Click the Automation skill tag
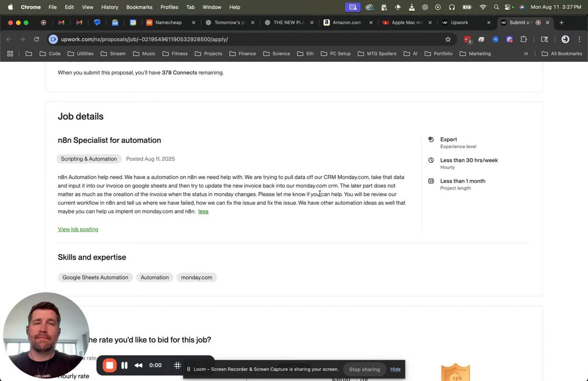 pyautogui.click(x=154, y=277)
